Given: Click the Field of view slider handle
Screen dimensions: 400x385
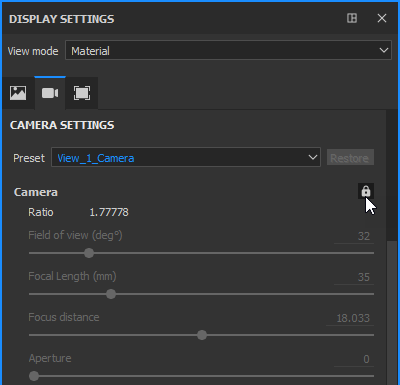Looking at the screenshot, I should click(x=89, y=253).
